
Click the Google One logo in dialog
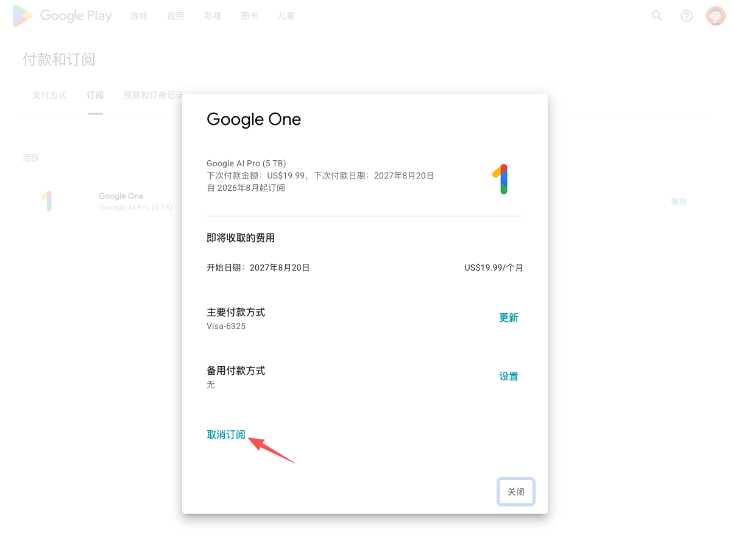click(x=500, y=179)
